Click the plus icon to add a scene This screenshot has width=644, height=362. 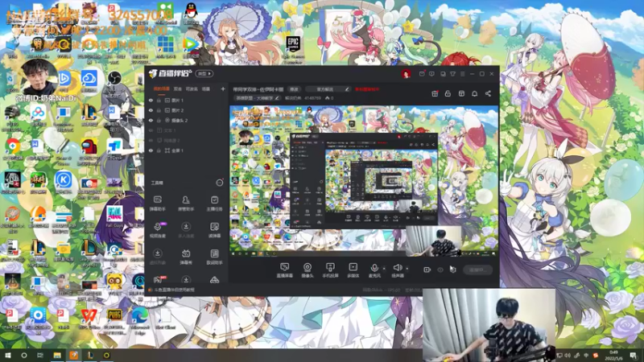tap(223, 88)
